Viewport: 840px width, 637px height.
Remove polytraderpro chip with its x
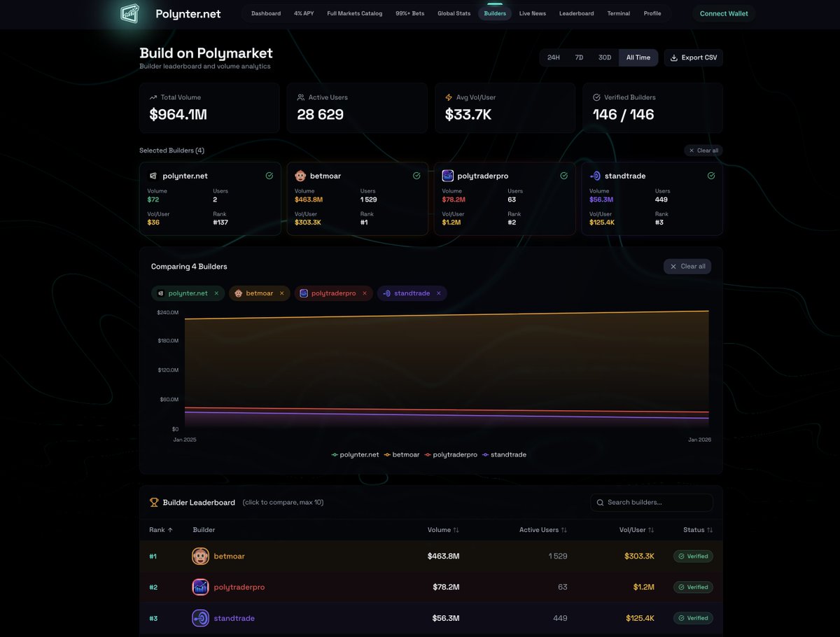click(365, 293)
